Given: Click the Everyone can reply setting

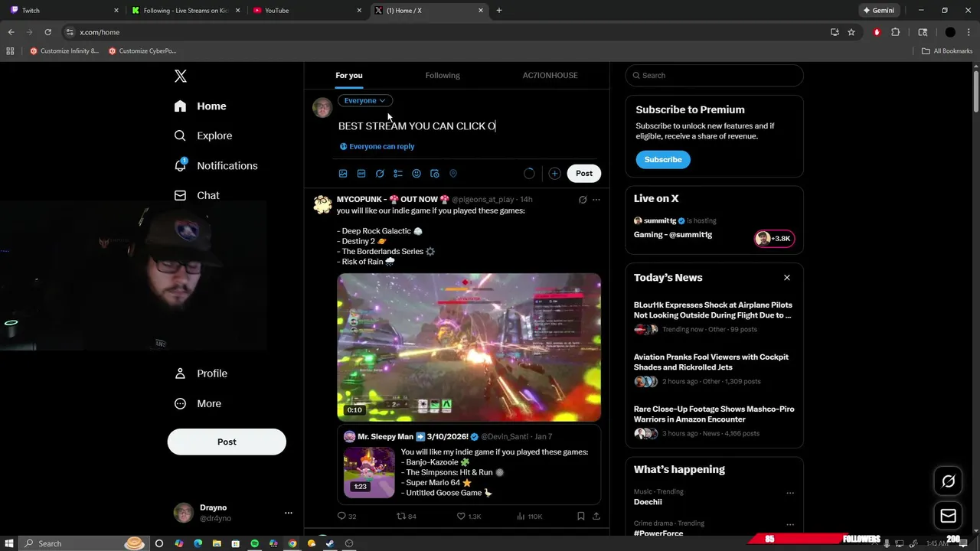Looking at the screenshot, I should pyautogui.click(x=377, y=146).
